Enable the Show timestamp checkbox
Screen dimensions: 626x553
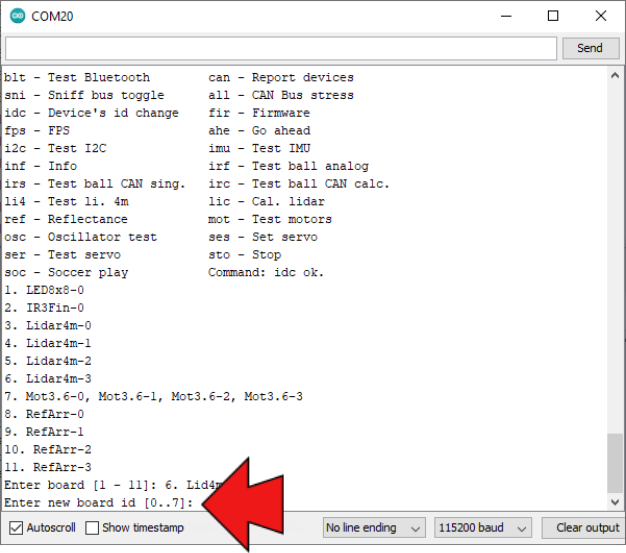(92, 528)
